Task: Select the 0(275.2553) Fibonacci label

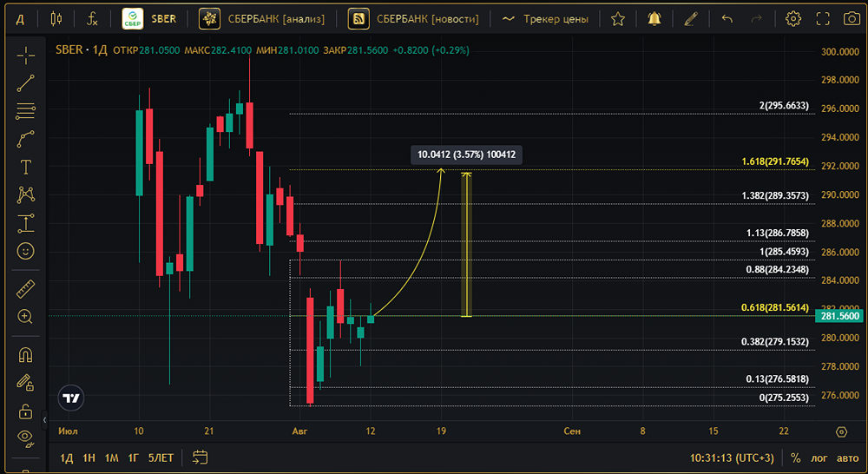Action: click(x=784, y=398)
